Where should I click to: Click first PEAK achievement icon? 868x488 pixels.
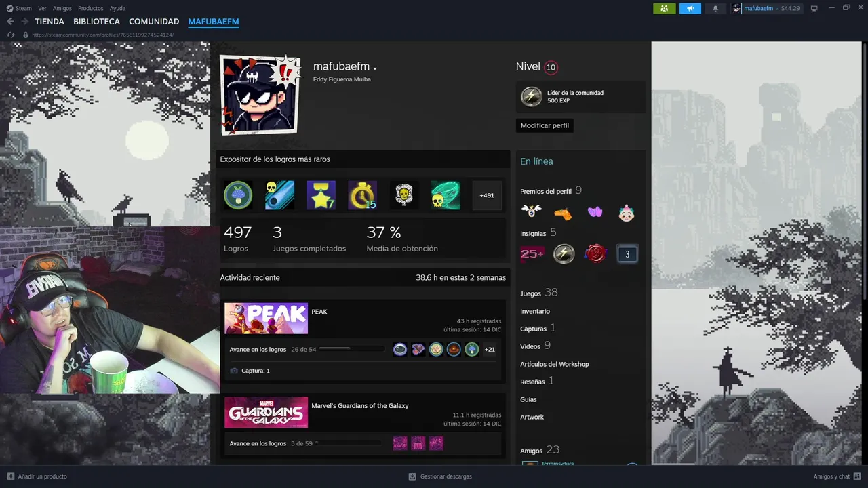[x=400, y=350]
